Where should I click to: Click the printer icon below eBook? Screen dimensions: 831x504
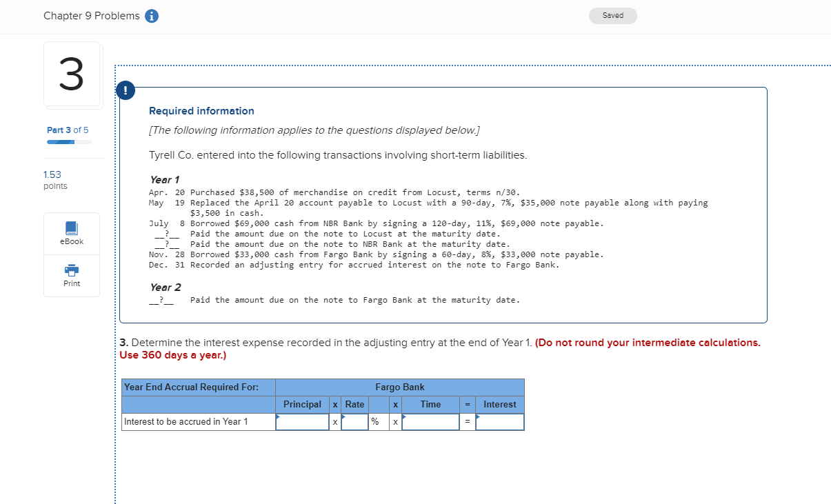tap(71, 269)
